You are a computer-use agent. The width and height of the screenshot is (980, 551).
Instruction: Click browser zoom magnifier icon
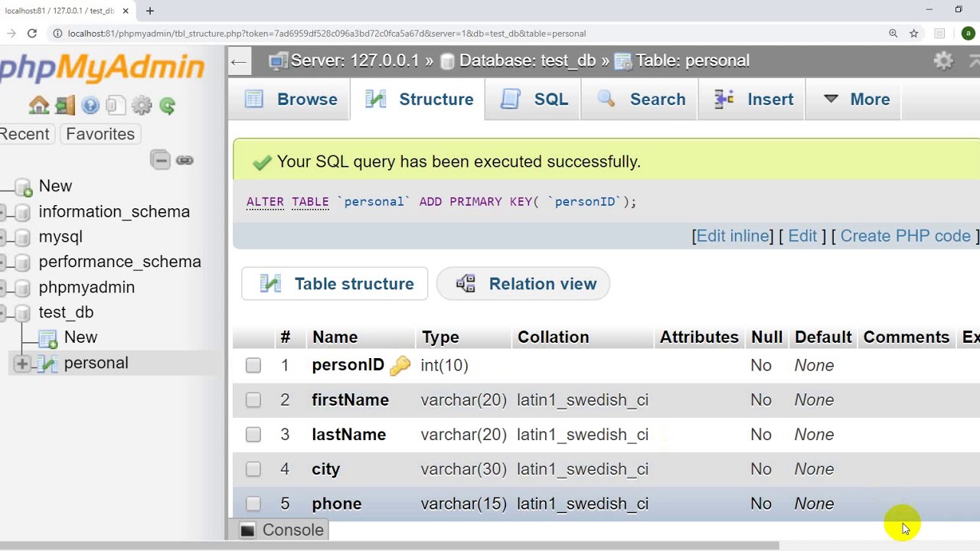click(x=893, y=33)
